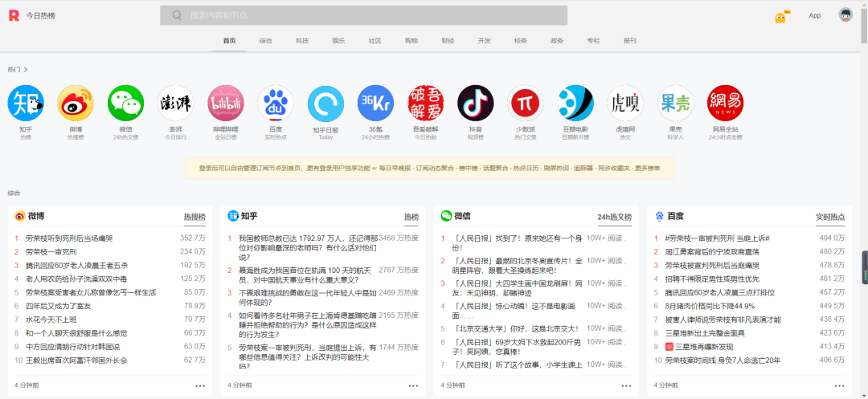The width and height of the screenshot is (868, 399).
Task: Open the NetEase (网易全站) news icon
Action: tap(725, 103)
